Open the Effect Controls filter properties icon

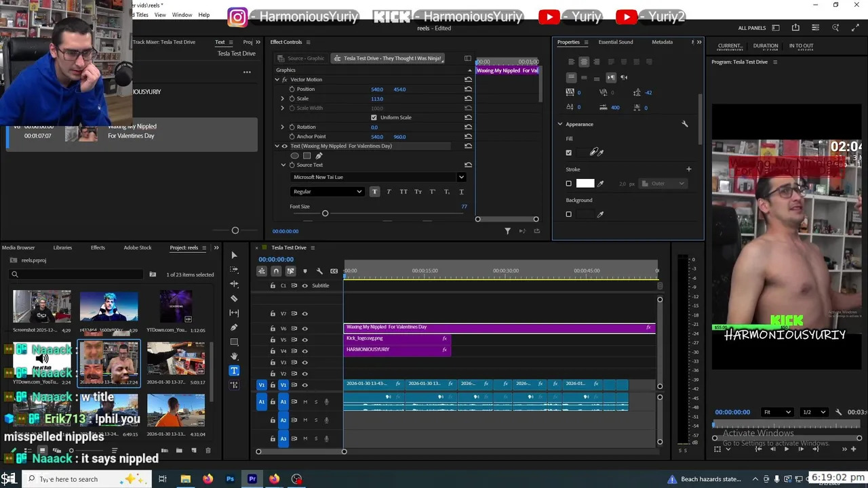point(507,231)
